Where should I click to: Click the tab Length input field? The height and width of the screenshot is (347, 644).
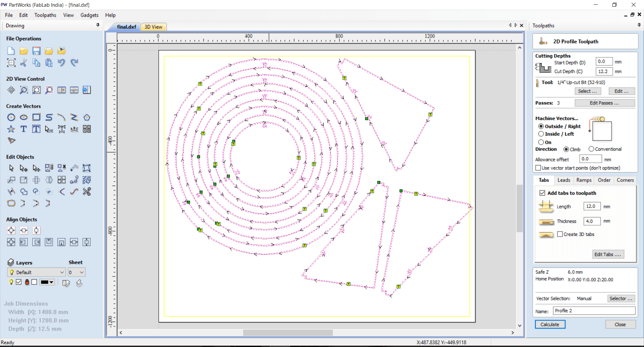[x=592, y=206]
